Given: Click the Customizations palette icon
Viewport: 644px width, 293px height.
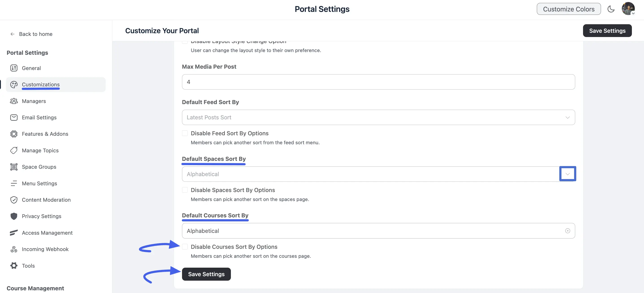Looking at the screenshot, I should pyautogui.click(x=14, y=85).
